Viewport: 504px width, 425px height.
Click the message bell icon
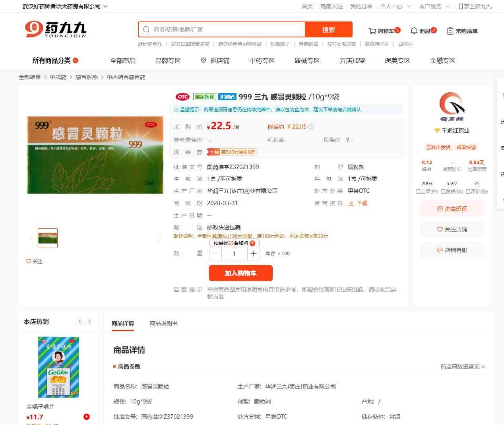pyautogui.click(x=414, y=31)
